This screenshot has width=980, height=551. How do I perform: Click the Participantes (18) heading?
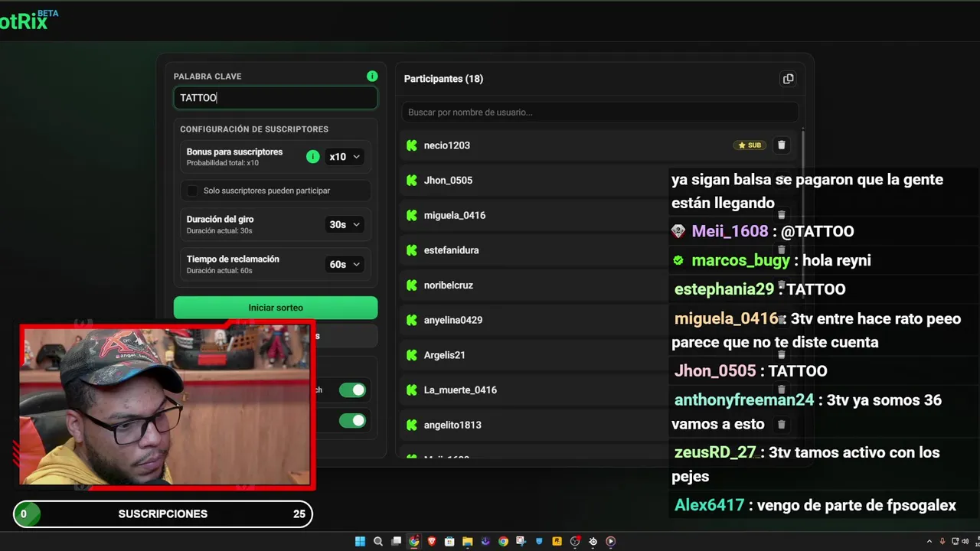click(x=443, y=79)
